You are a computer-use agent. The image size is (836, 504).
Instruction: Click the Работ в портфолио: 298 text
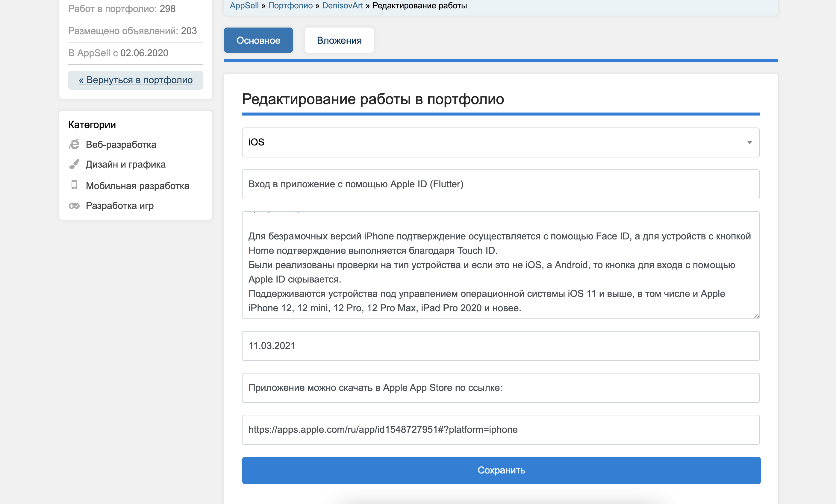click(122, 9)
